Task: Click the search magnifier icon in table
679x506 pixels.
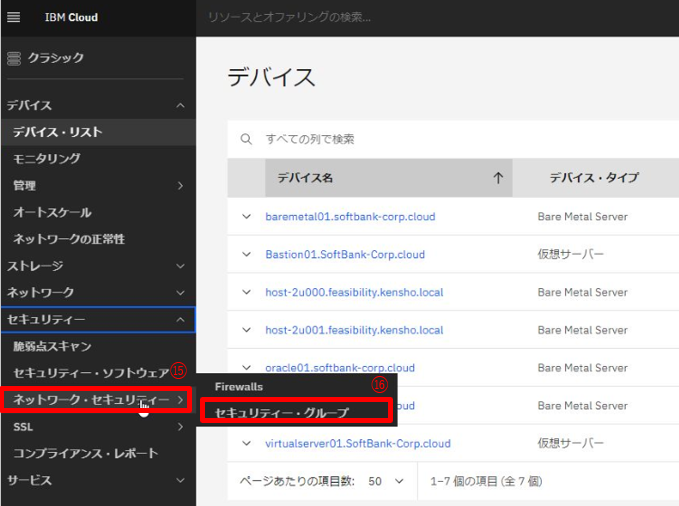Action: (x=246, y=140)
